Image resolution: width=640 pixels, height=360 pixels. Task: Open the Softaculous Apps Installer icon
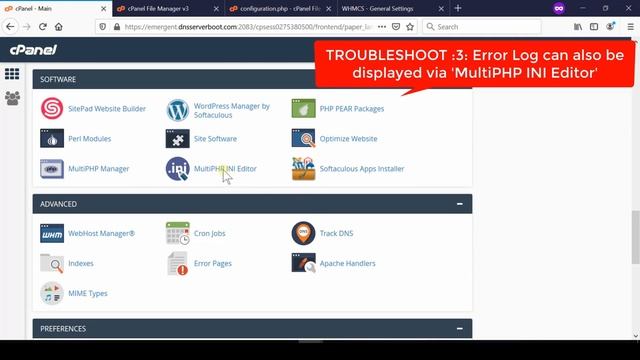[303, 169]
